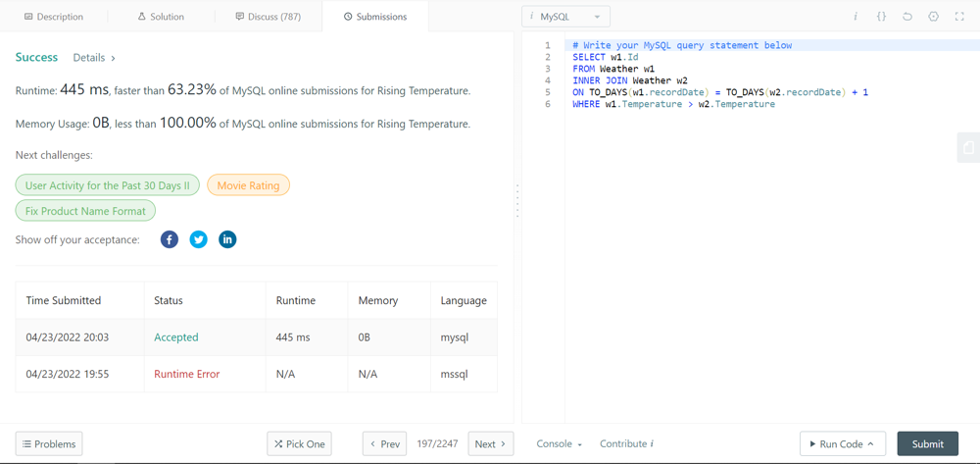This screenshot has width=980, height=464.
Task: Share acceptance on Facebook
Action: point(170,239)
